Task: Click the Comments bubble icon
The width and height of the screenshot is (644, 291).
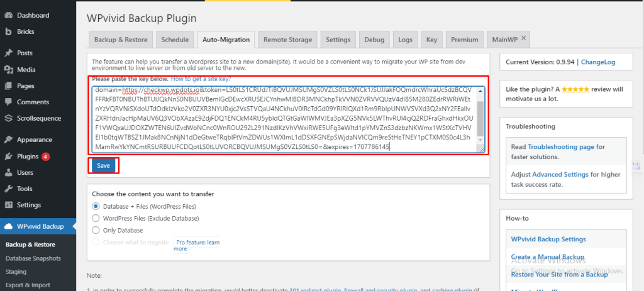Action: [x=8, y=102]
